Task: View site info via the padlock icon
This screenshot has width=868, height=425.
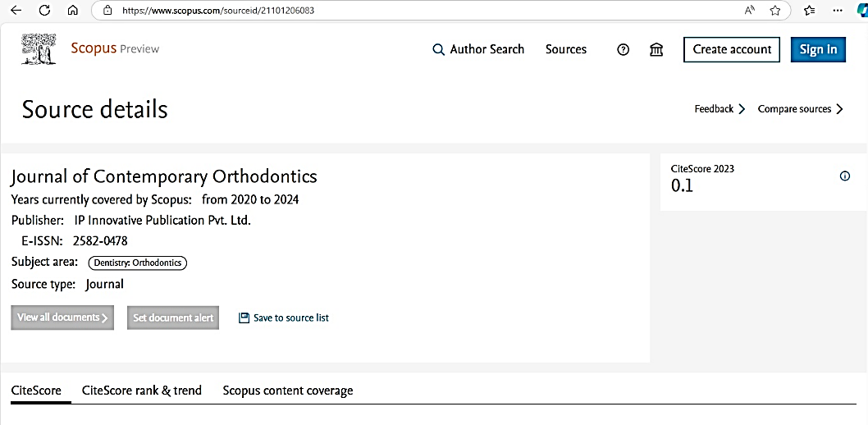Action: tap(108, 10)
